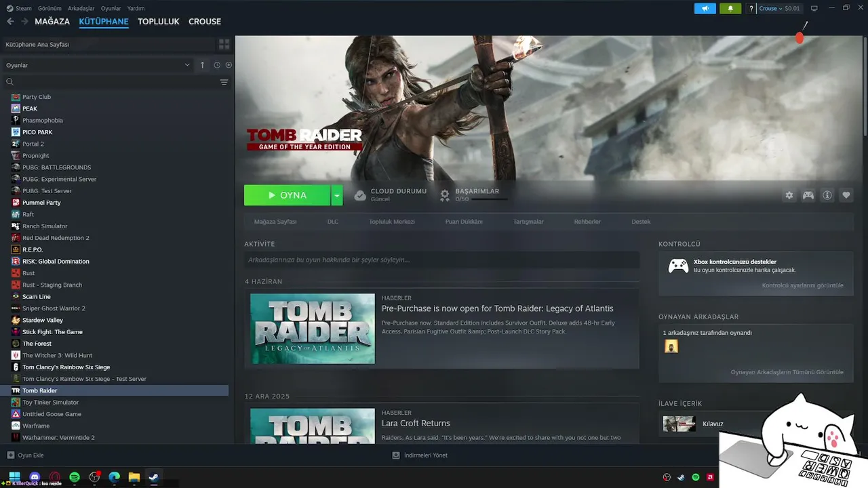Screen dimensions: 868x488
Task: Open controller layout for Tomb Raider
Action: [x=808, y=195]
